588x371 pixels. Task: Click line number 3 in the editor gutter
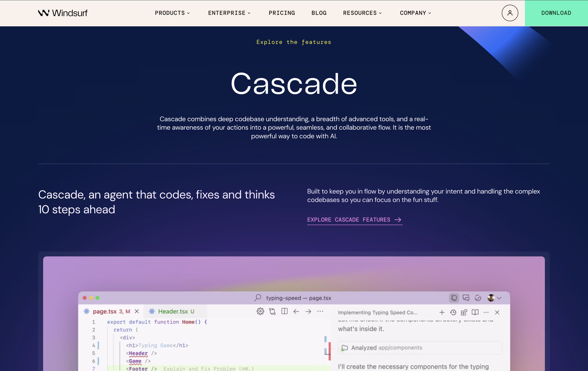[x=93, y=338]
